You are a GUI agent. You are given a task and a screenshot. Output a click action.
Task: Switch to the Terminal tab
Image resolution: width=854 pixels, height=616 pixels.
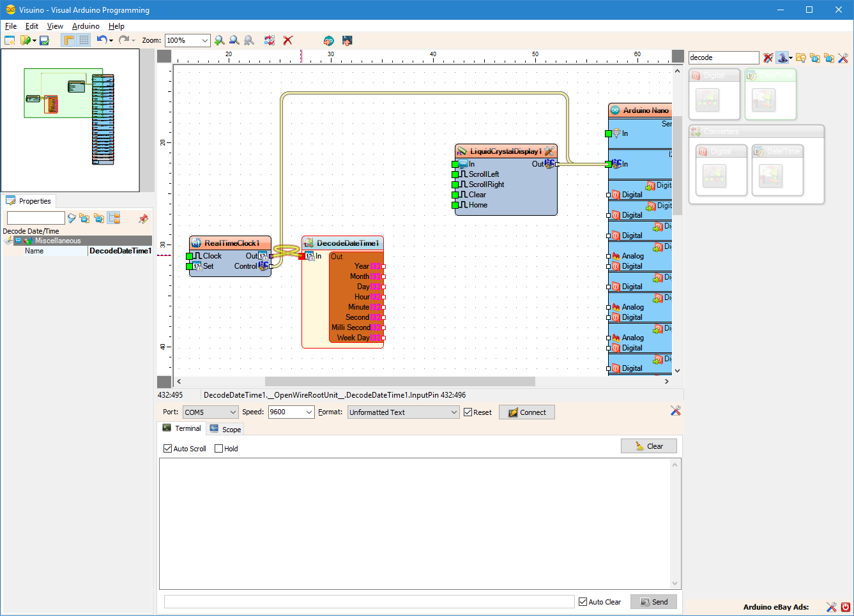pyautogui.click(x=181, y=428)
